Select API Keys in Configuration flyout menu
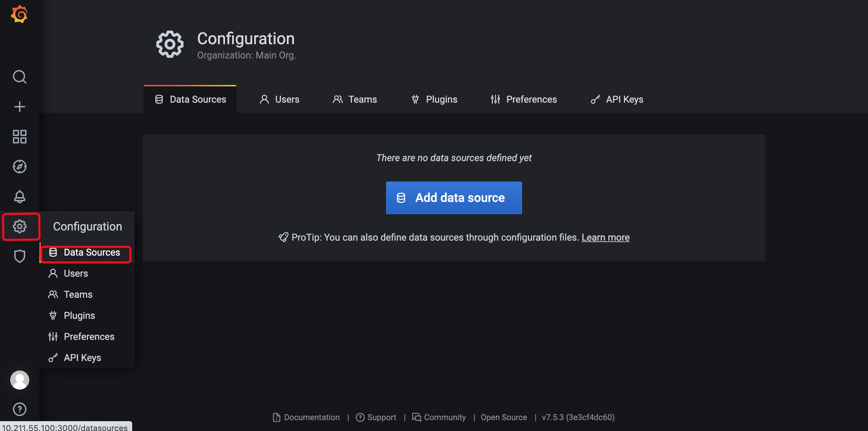Image resolution: width=868 pixels, height=431 pixels. (x=87, y=358)
